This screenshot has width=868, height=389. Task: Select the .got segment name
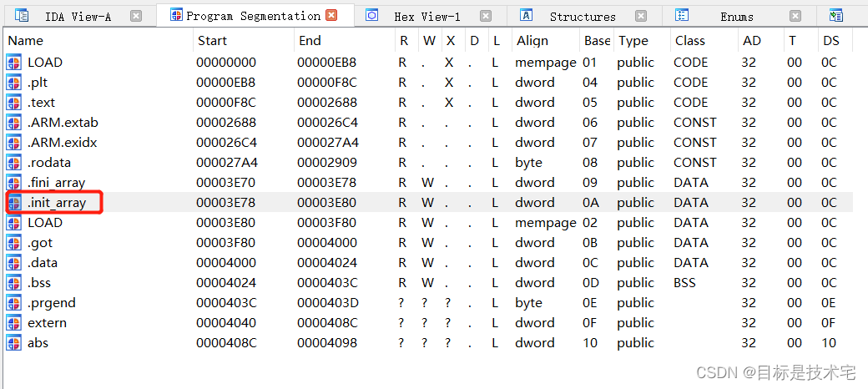pos(40,243)
